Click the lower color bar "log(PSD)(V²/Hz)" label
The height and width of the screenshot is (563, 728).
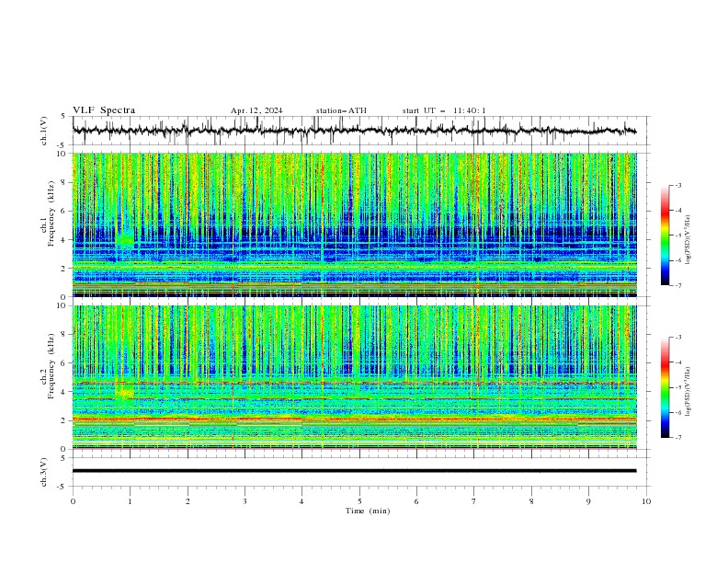point(688,392)
